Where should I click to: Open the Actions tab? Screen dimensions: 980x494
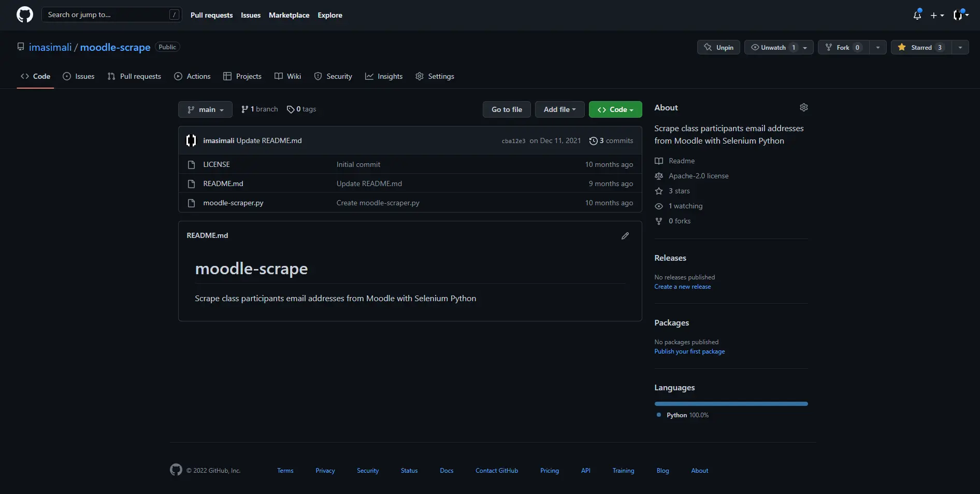(x=192, y=76)
